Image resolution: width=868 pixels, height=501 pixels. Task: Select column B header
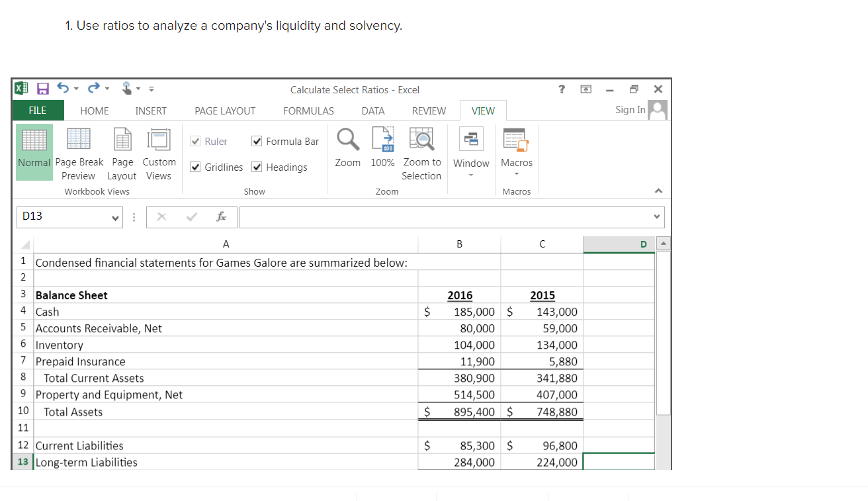[460, 244]
